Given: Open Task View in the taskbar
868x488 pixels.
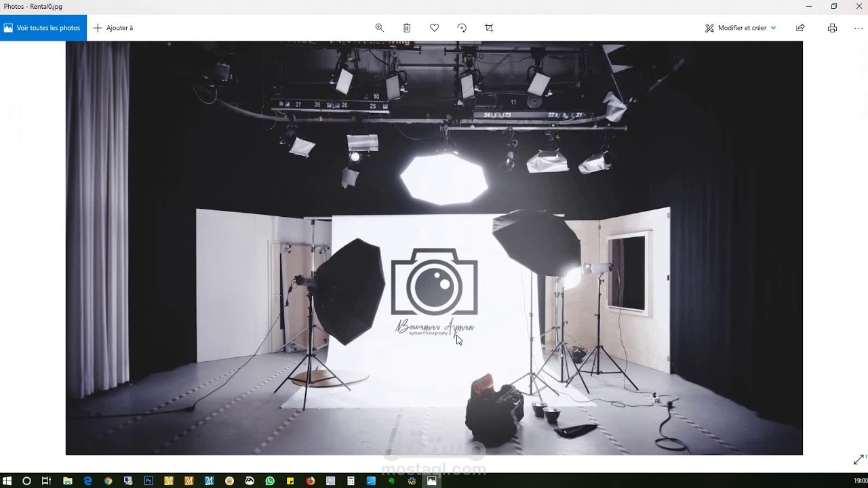Looking at the screenshot, I should click(46, 481).
